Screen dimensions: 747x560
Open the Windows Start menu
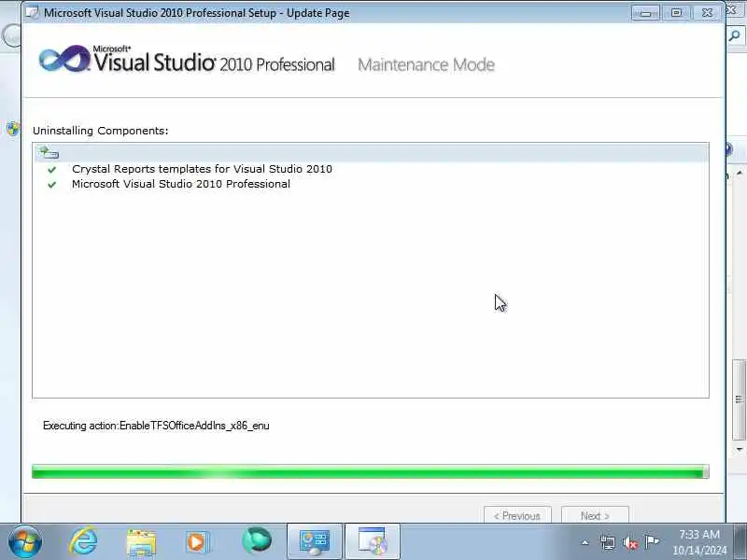[x=25, y=542]
